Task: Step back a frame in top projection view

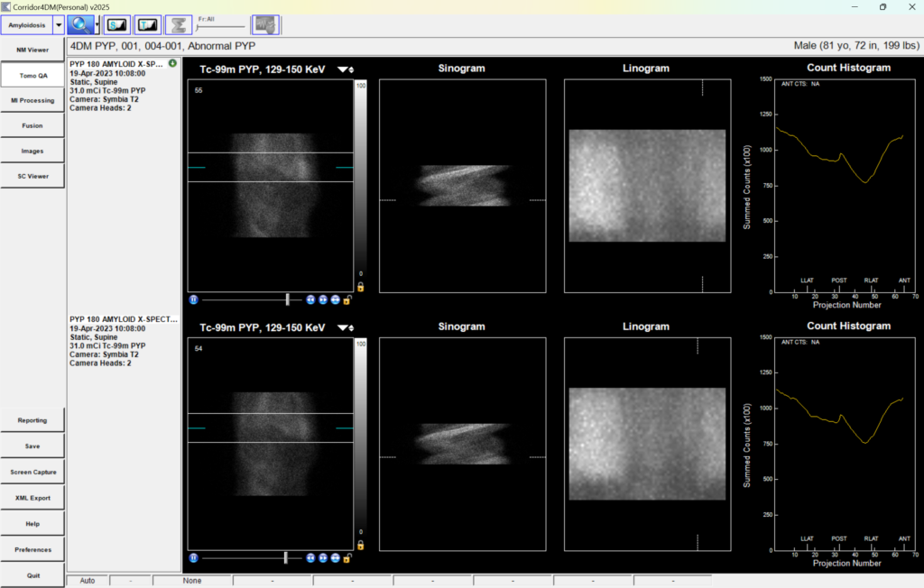Action: (310, 299)
